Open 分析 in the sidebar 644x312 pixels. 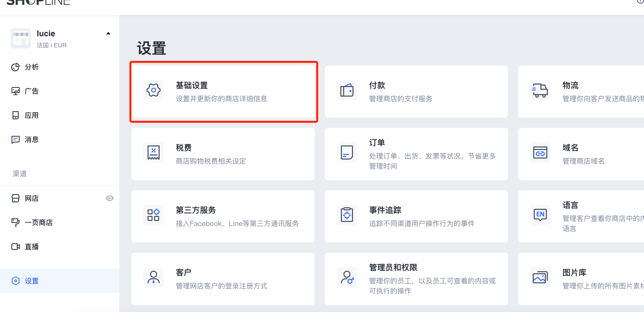(31, 67)
